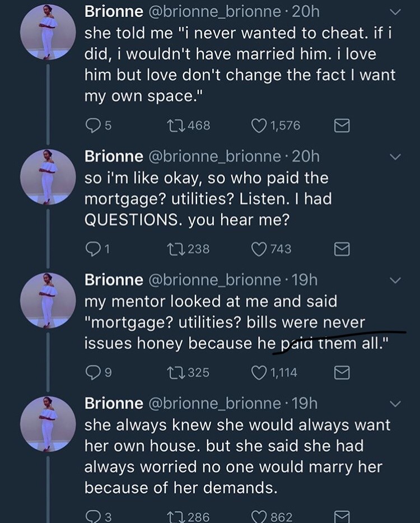
Task: Open the chevron menu on the mentor tweet
Action: [395, 280]
